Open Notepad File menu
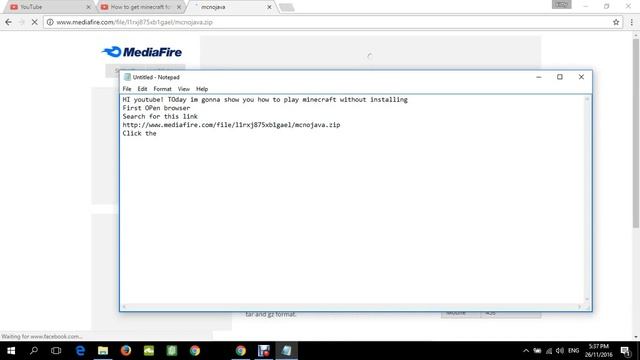The image size is (640, 360). click(x=127, y=89)
